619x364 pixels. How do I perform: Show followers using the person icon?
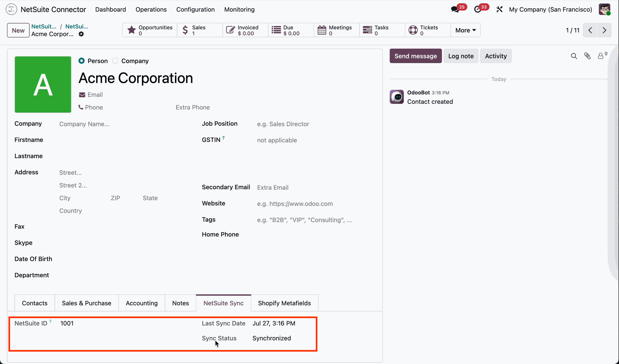point(602,55)
